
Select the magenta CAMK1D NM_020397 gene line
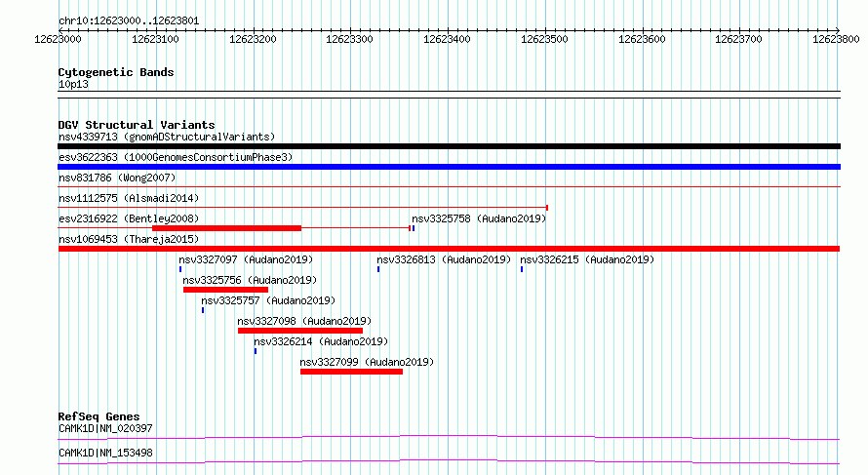pyautogui.click(x=449, y=437)
